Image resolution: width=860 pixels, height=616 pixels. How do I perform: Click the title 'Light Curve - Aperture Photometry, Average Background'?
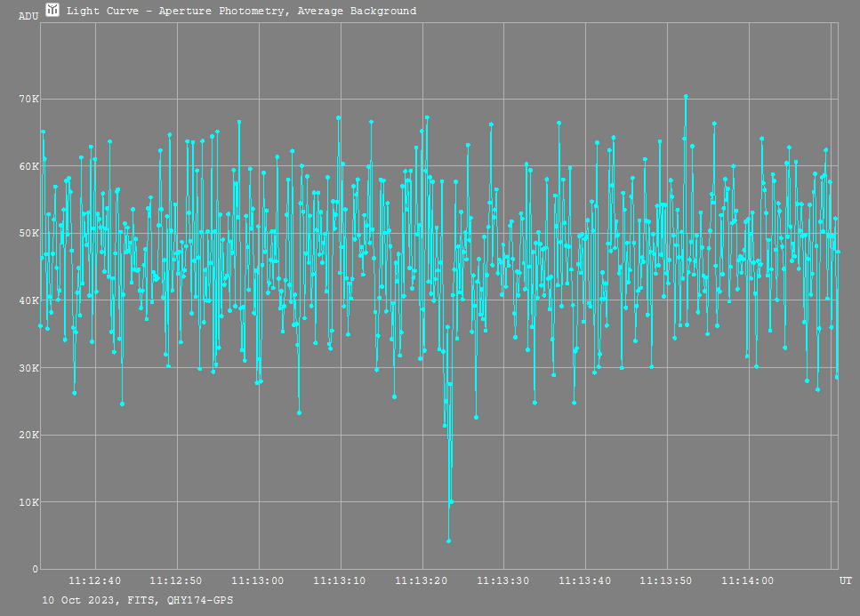pos(241,11)
